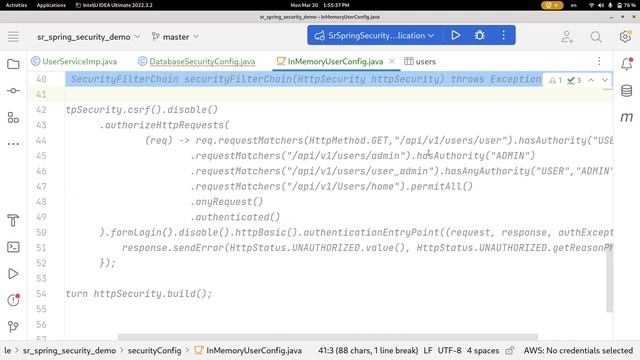The image size is (640, 360).
Task: Open Search Everywhere magnifier
Action: pyautogui.click(x=596, y=37)
